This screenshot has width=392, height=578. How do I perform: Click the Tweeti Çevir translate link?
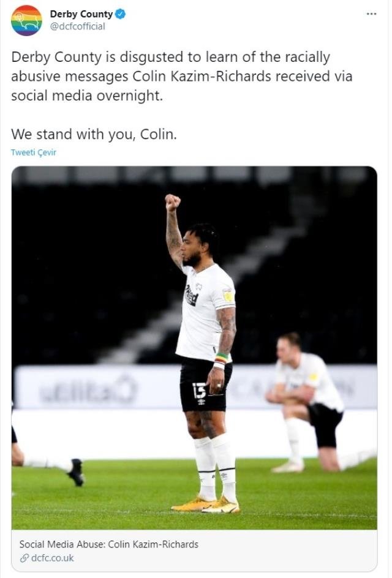point(34,152)
